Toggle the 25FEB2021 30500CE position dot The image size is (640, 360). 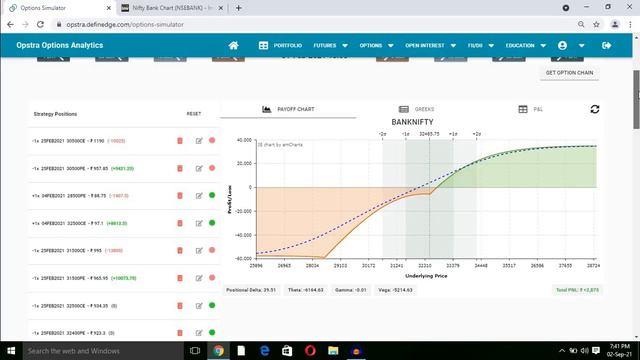(212, 140)
